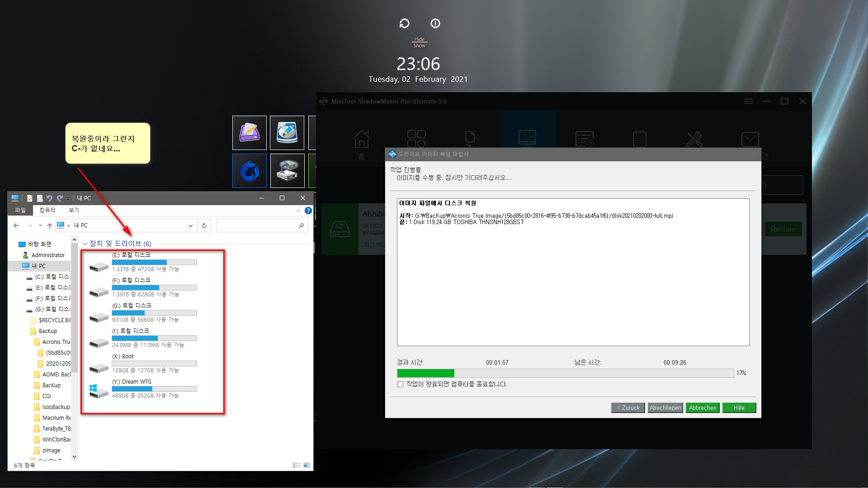Click the search magnifier icon in Explorer

[302, 225]
